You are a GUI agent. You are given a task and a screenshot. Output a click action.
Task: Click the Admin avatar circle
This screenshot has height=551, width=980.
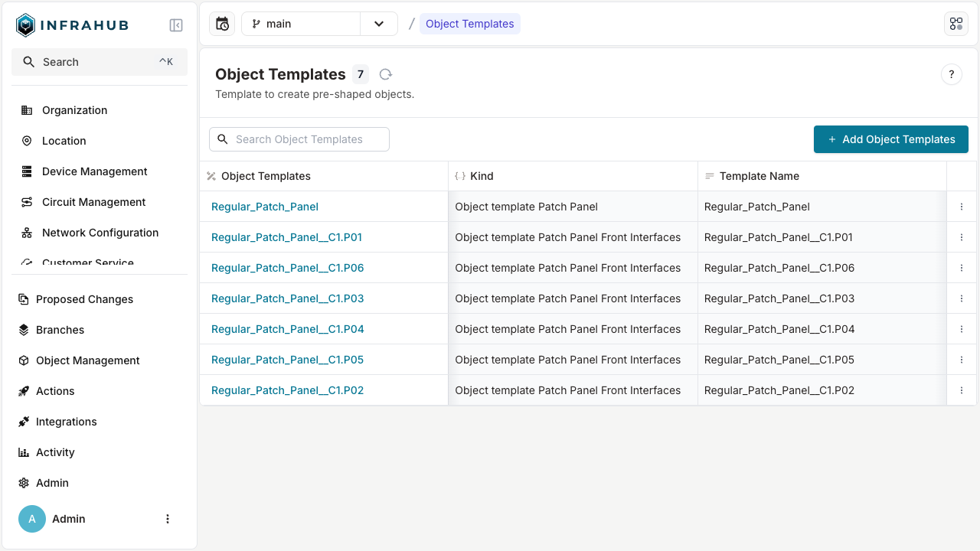tap(31, 519)
